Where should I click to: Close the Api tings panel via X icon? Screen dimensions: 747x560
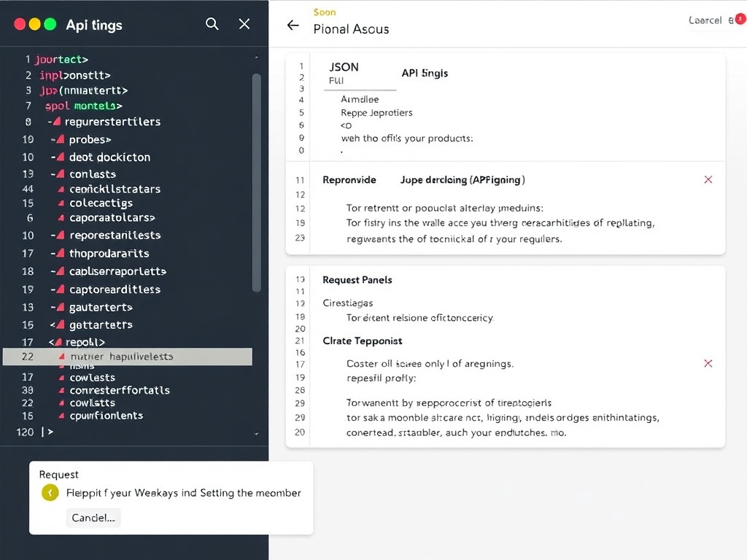pyautogui.click(x=244, y=24)
